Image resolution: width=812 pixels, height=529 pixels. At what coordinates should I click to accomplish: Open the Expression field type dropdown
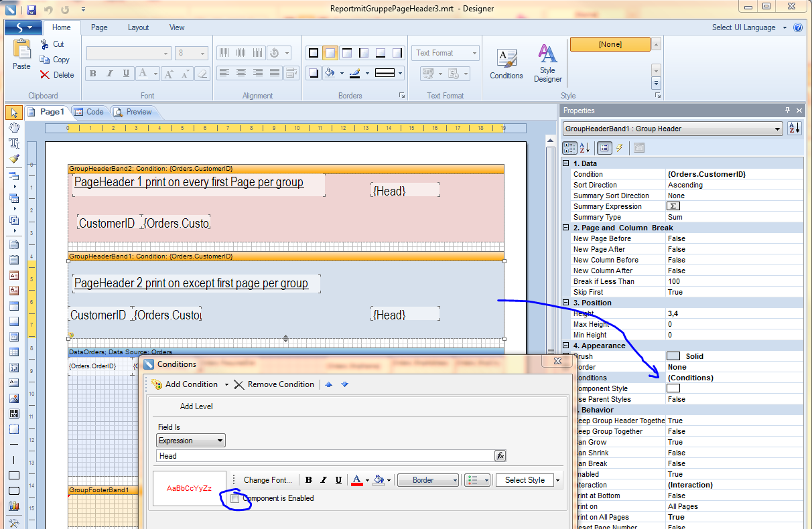tap(191, 441)
